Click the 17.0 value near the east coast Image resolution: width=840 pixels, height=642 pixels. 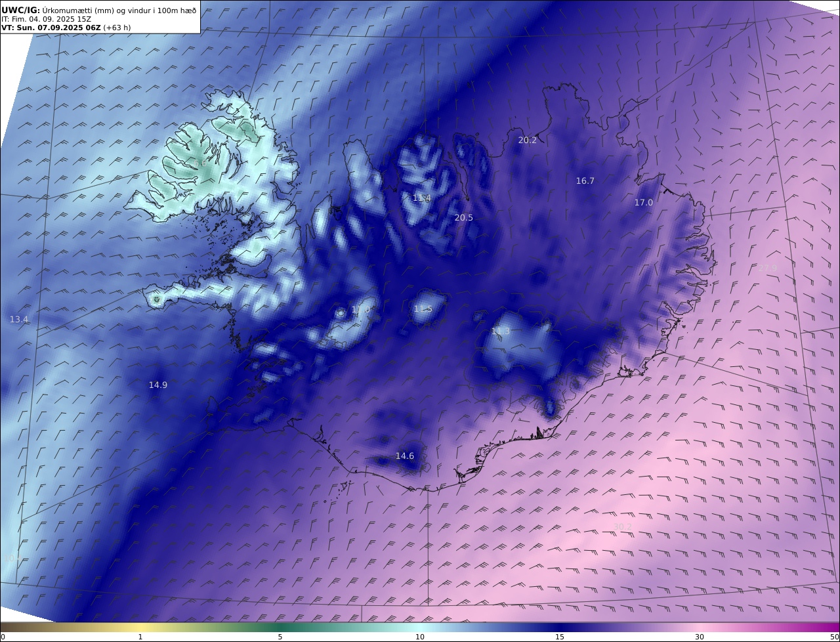[644, 203]
